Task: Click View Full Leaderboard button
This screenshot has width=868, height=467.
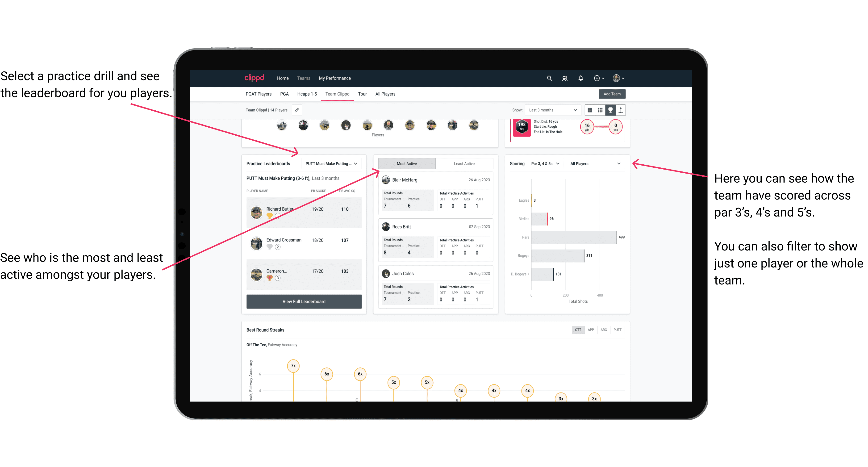Action: pyautogui.click(x=304, y=301)
